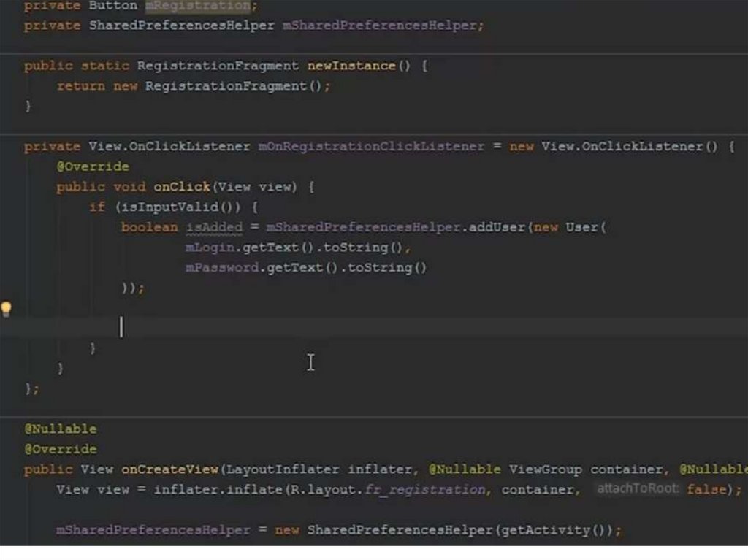The image size is (748, 560).
Task: Click the 'View view' declaration in onCreateView
Action: point(93,489)
